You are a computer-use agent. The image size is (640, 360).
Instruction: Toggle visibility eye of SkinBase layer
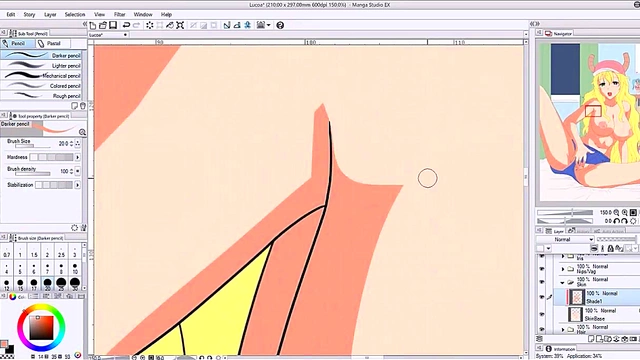[542, 314]
